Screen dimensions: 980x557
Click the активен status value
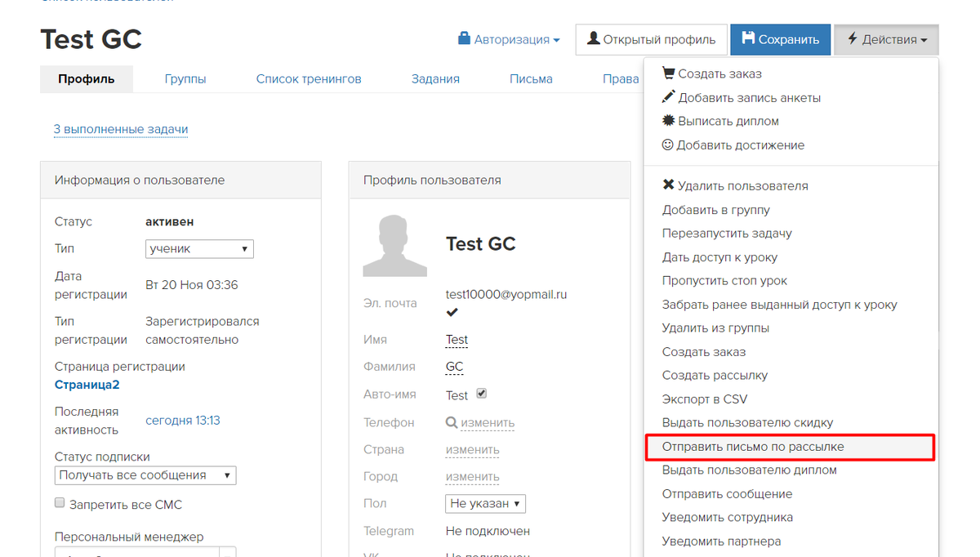tap(169, 221)
